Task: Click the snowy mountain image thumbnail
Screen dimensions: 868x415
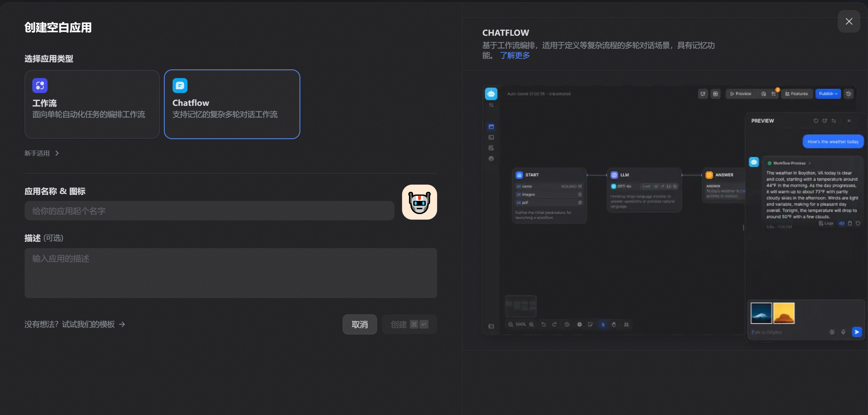Action: click(x=761, y=313)
